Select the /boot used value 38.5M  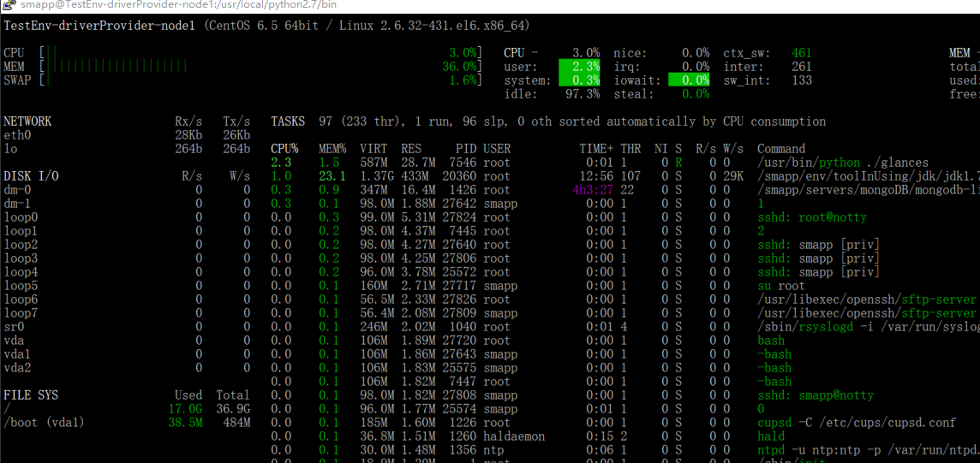[186, 423]
